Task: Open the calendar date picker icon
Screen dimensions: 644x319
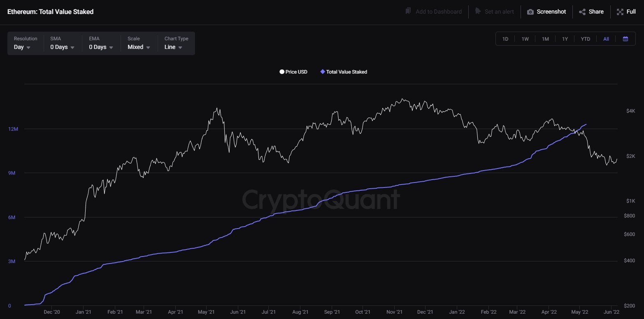Action: pos(625,39)
